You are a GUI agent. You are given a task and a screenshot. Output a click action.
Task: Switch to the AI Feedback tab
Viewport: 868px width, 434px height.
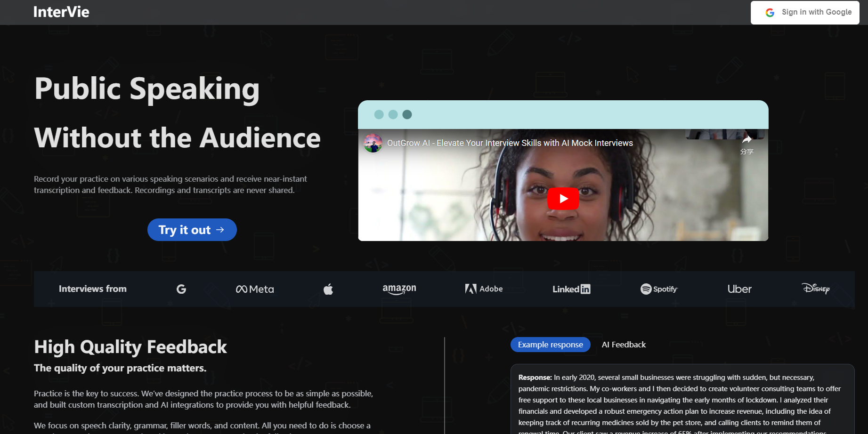tap(624, 345)
